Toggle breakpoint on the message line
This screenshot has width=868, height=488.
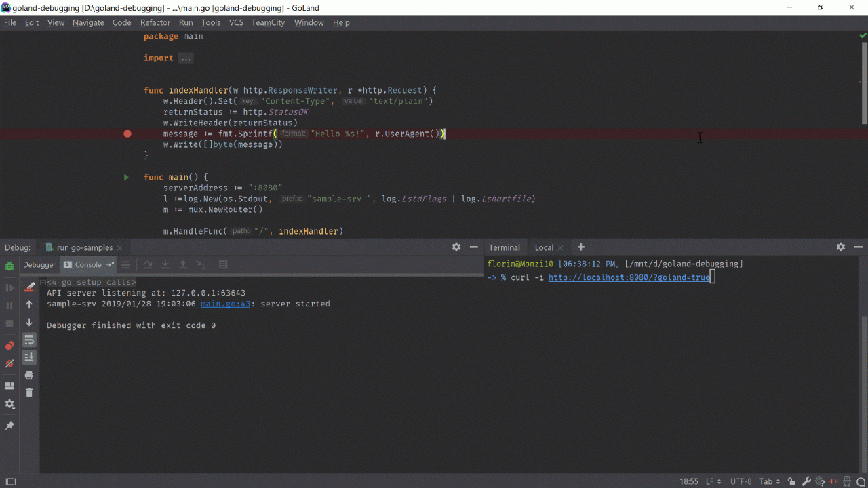tap(127, 134)
